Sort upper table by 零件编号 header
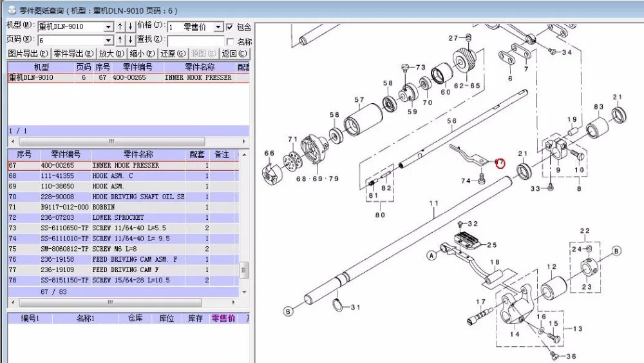The height and width of the screenshot is (363, 644). click(137, 67)
